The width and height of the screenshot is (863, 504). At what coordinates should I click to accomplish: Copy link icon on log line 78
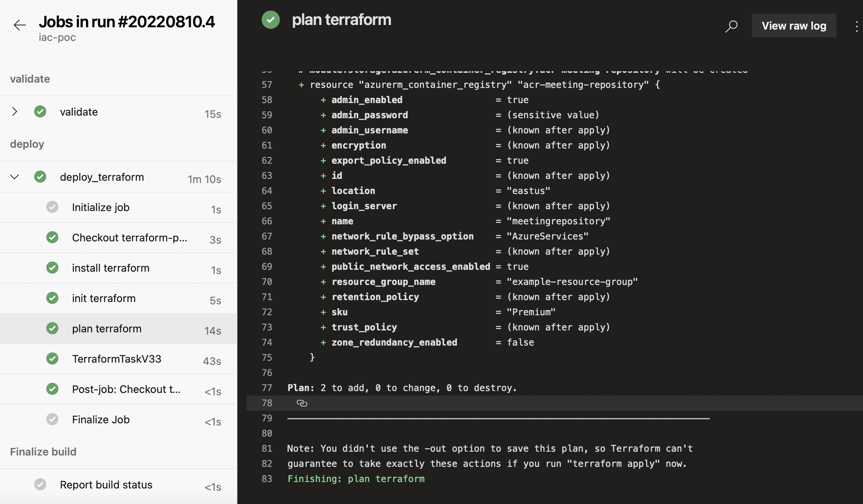tap(302, 403)
